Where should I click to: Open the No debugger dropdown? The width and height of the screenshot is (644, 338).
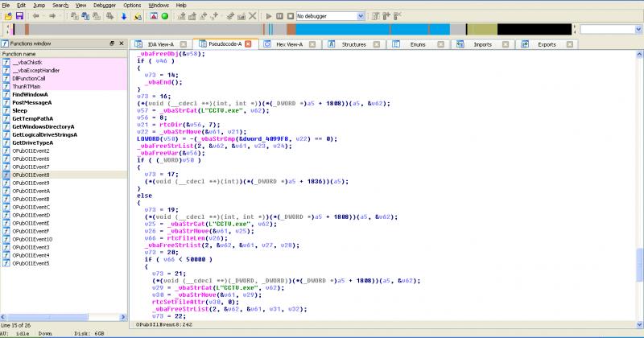[x=361, y=16]
